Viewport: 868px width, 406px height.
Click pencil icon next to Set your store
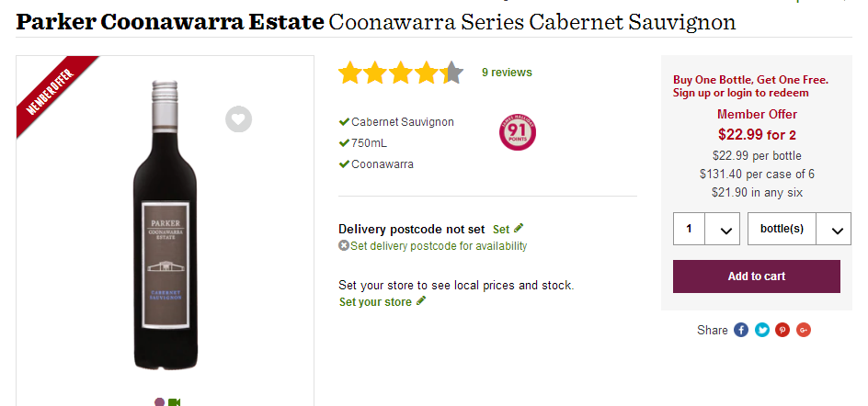pyautogui.click(x=421, y=300)
